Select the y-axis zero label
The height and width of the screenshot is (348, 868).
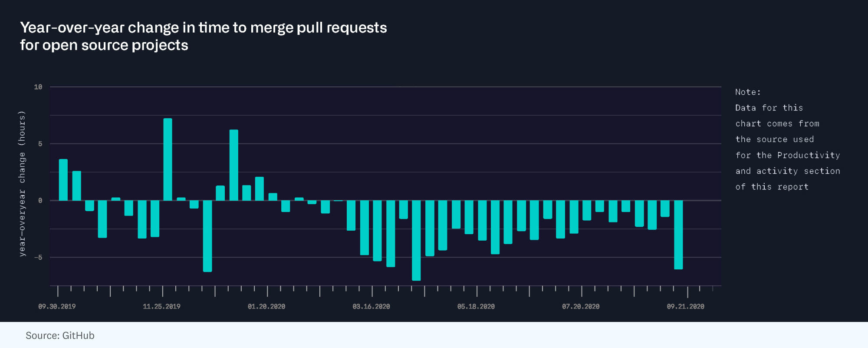click(x=40, y=201)
